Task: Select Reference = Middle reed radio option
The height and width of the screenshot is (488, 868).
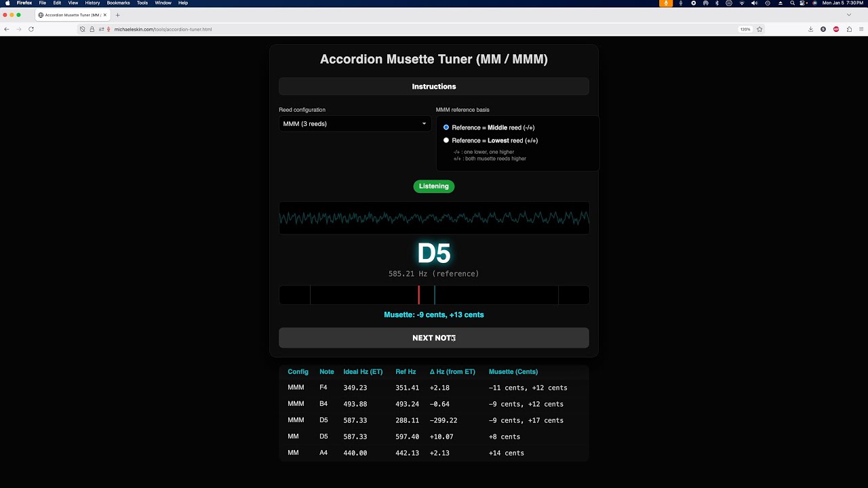Action: click(446, 127)
